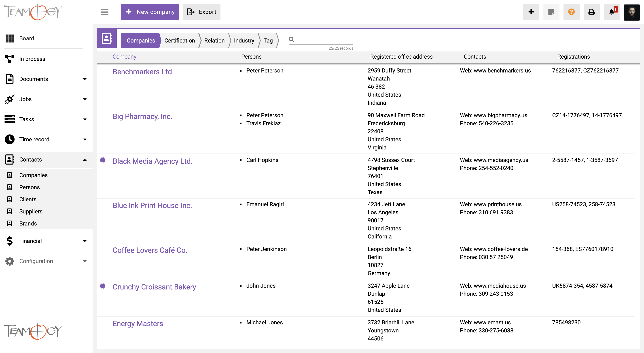
Task: Switch to the Certification tab
Action: (x=180, y=40)
